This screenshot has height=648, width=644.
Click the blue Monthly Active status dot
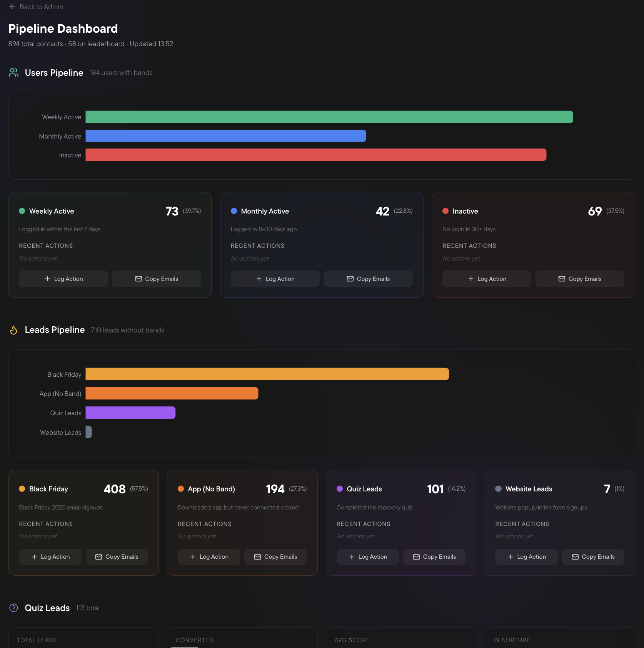click(x=234, y=211)
